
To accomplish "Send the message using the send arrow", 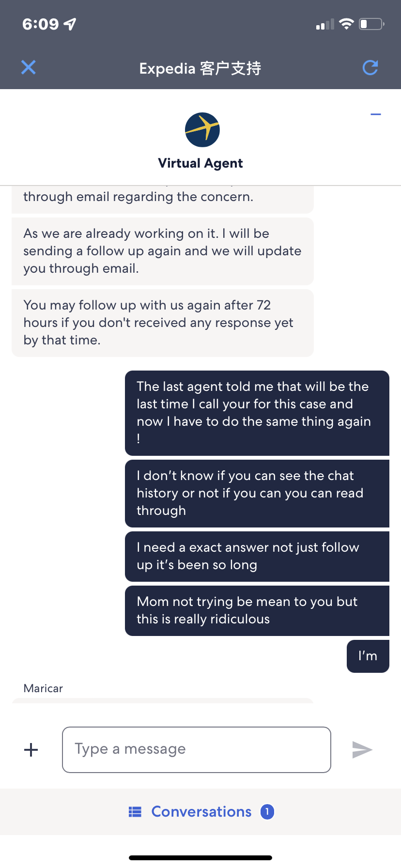I will (362, 749).
